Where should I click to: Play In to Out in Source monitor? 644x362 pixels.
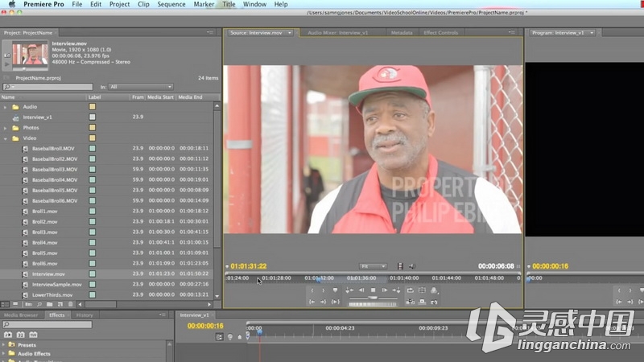pos(336,302)
